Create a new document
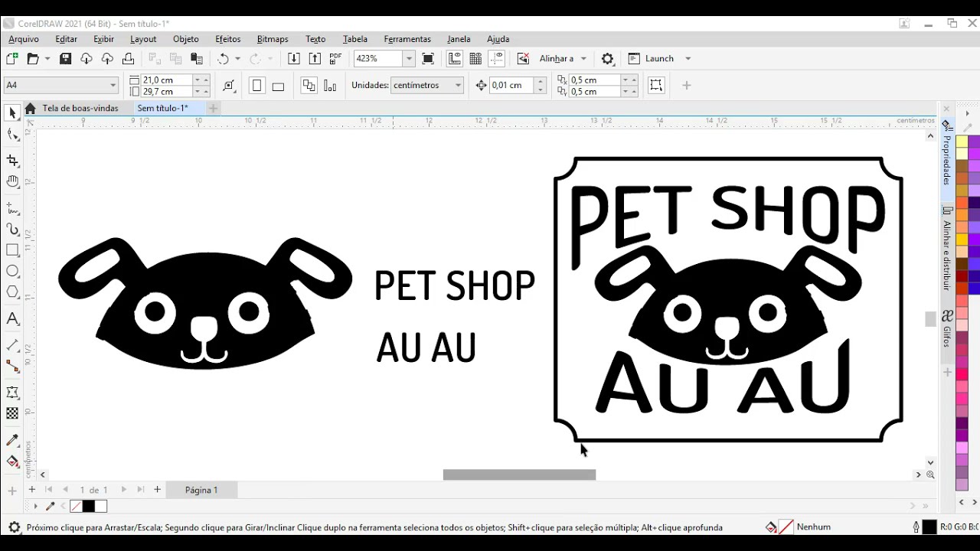 tap(12, 58)
